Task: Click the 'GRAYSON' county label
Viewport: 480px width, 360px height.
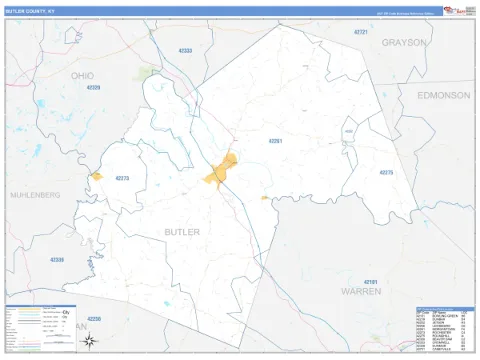Action: point(404,43)
